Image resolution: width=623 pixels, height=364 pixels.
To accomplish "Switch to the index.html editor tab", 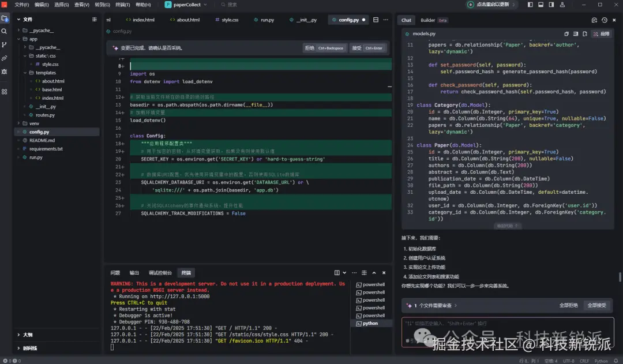I will point(140,20).
